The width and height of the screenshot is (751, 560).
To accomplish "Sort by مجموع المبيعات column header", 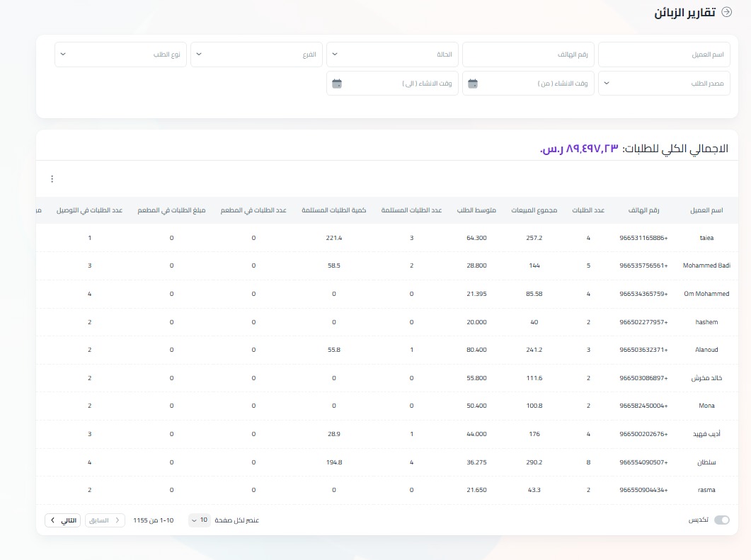I will [x=534, y=210].
